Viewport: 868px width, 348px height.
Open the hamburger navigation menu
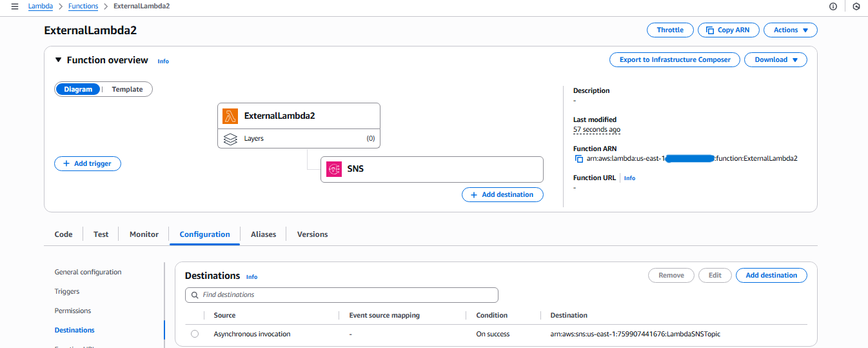point(14,6)
